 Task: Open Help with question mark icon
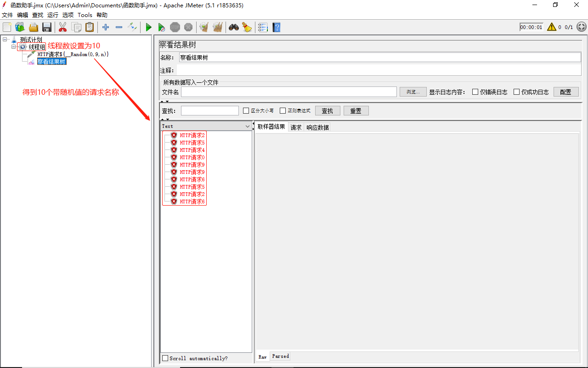pyautogui.click(x=276, y=27)
